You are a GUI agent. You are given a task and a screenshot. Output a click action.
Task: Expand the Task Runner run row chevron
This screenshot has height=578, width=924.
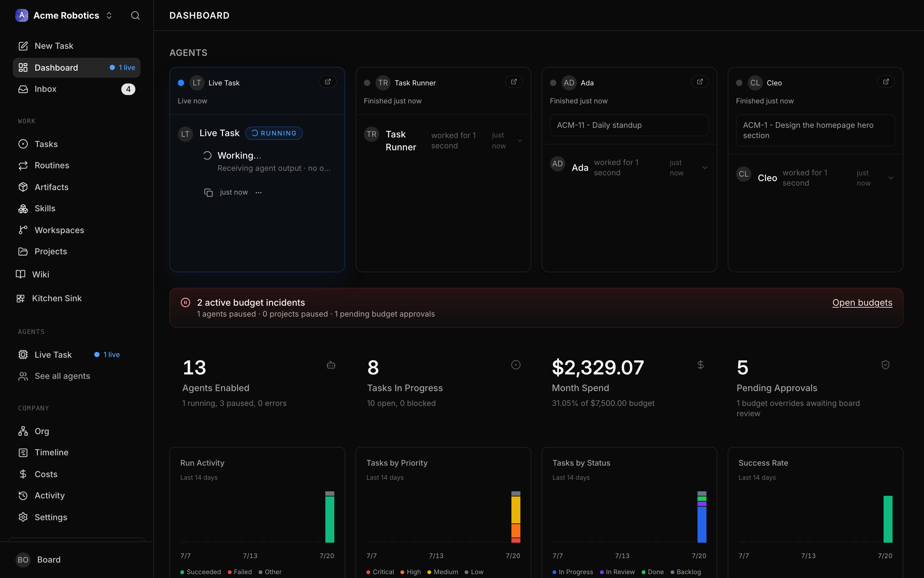(x=520, y=141)
